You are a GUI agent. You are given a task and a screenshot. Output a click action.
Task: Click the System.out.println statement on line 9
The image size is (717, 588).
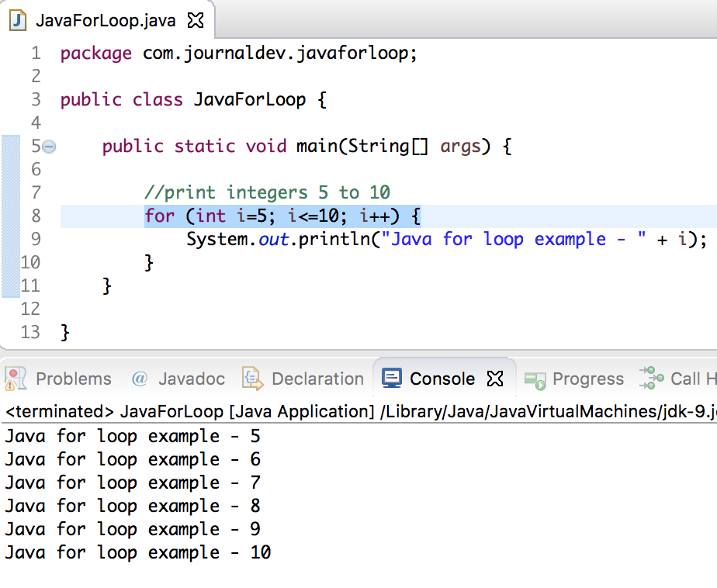coord(447,240)
